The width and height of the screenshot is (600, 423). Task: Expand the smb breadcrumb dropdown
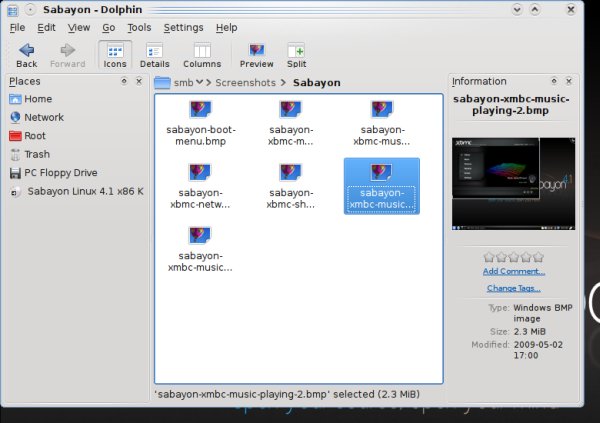click(x=199, y=82)
